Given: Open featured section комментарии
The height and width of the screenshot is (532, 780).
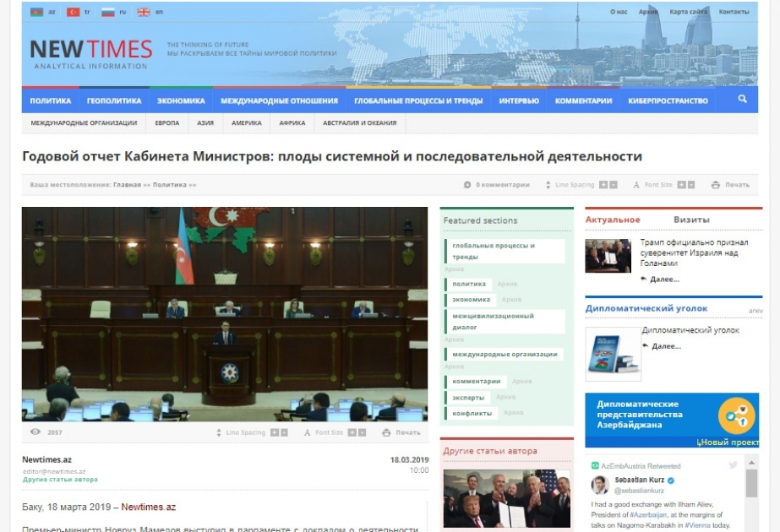Looking at the screenshot, I should (476, 382).
